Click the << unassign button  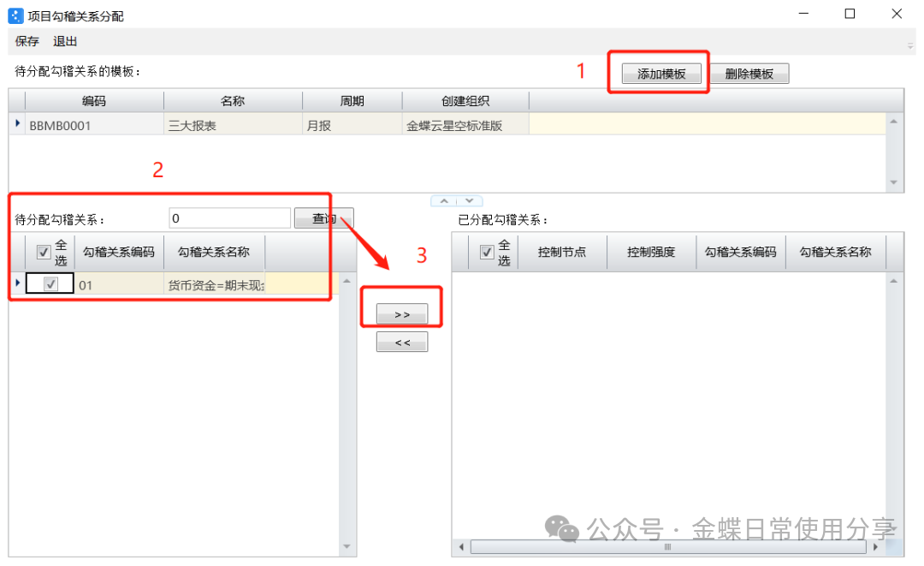pos(402,343)
